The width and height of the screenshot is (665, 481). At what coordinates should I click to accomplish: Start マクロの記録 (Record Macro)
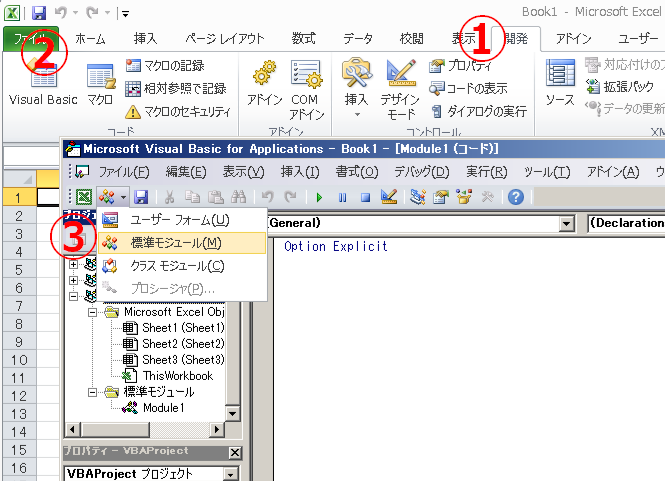pyautogui.click(x=165, y=66)
